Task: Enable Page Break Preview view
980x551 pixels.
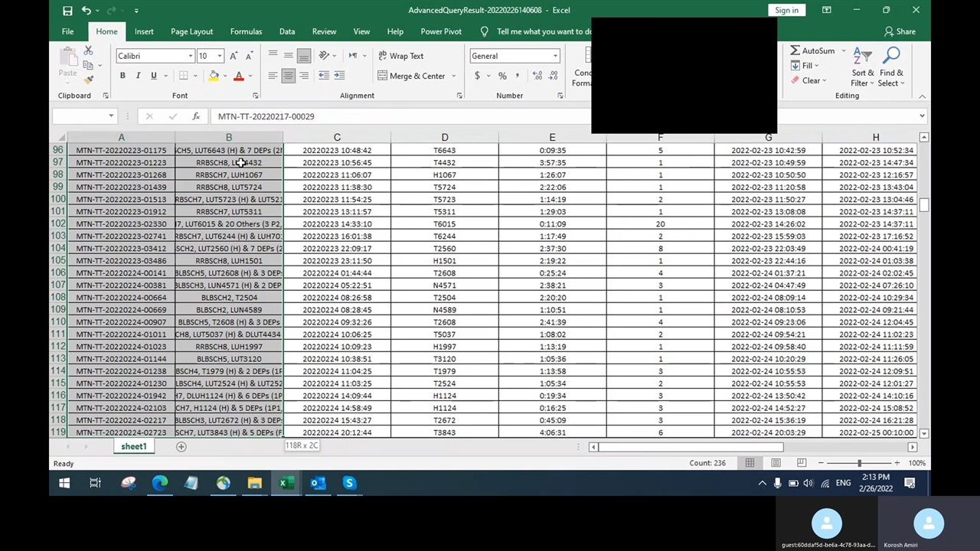Action: 801,463
